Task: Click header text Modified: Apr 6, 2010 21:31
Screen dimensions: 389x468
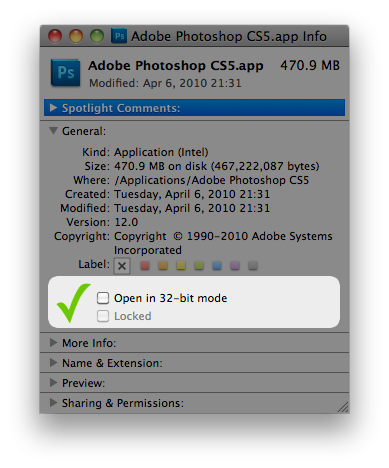Action: click(165, 83)
